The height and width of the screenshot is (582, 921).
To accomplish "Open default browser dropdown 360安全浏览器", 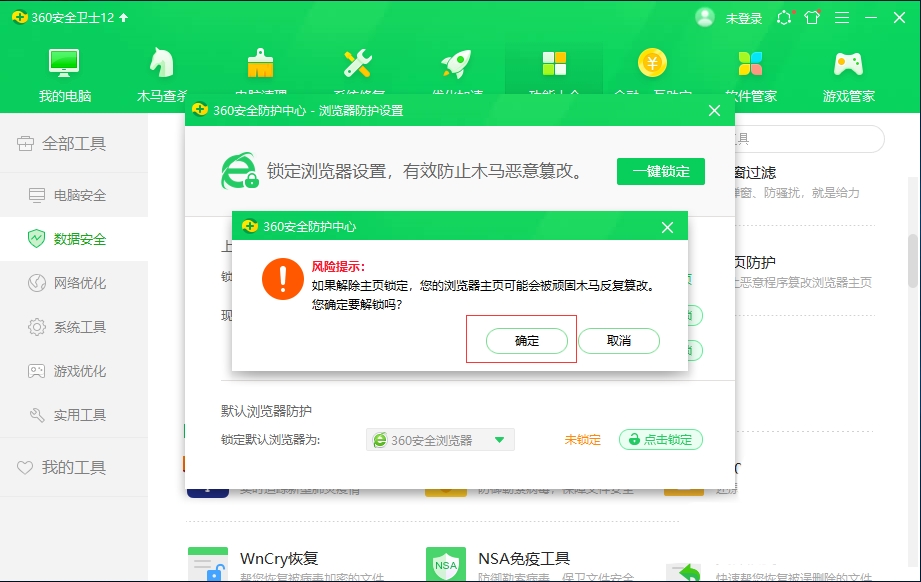I will [440, 440].
